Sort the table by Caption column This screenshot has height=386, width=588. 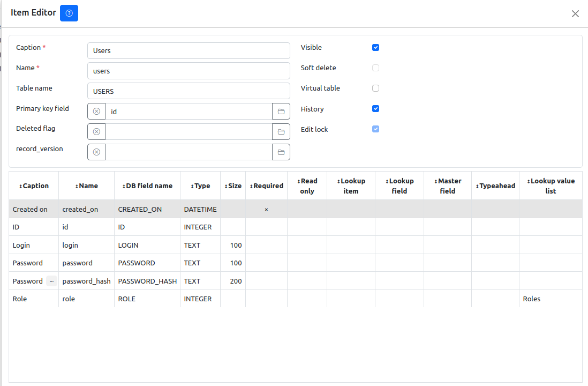[x=34, y=186]
